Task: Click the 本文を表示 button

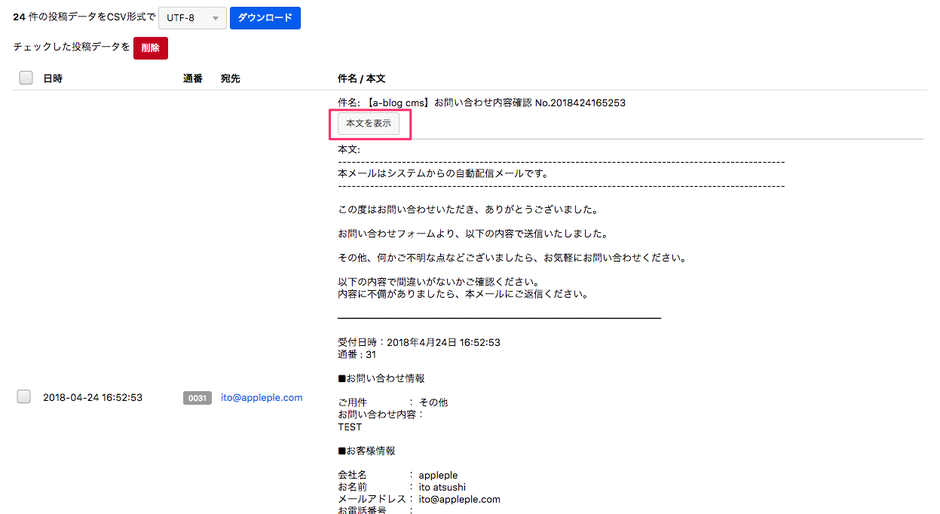Action: pos(368,124)
